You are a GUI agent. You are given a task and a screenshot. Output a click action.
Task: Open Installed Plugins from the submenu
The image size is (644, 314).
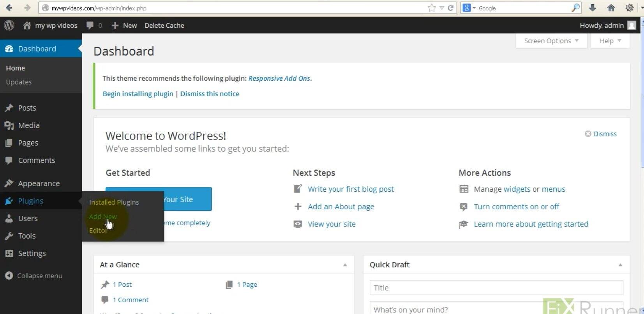pyautogui.click(x=114, y=202)
